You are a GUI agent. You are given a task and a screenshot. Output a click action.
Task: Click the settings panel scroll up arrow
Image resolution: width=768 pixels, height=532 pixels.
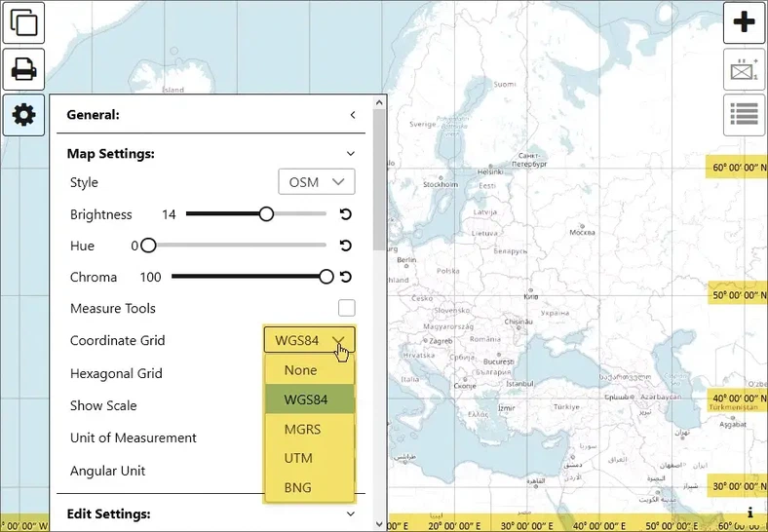[x=379, y=102]
